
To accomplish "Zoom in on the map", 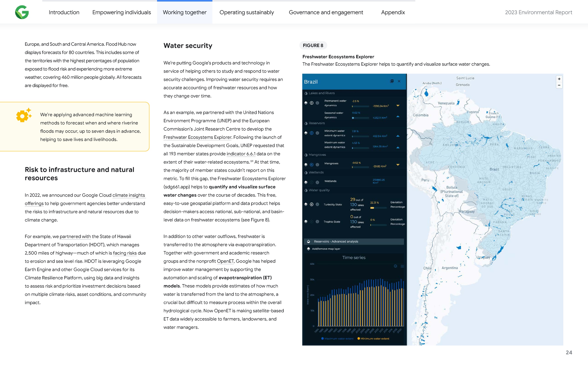I will pyautogui.click(x=559, y=79).
